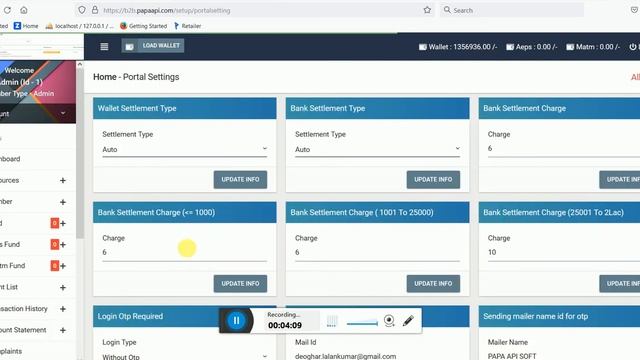Expand the Account List sidebar plus
Viewport: 640px width, 360px height.
pyautogui.click(x=63, y=288)
